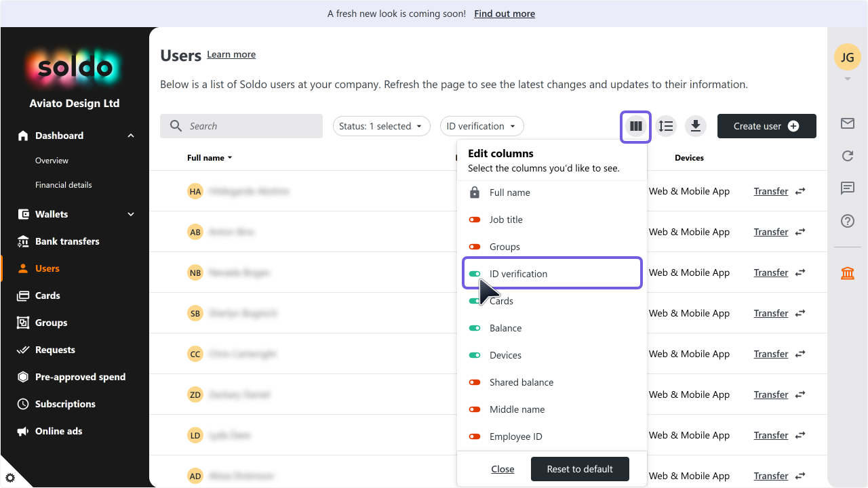Open Subscriptions in the sidebar
This screenshot has height=488, width=868.
pyautogui.click(x=65, y=404)
